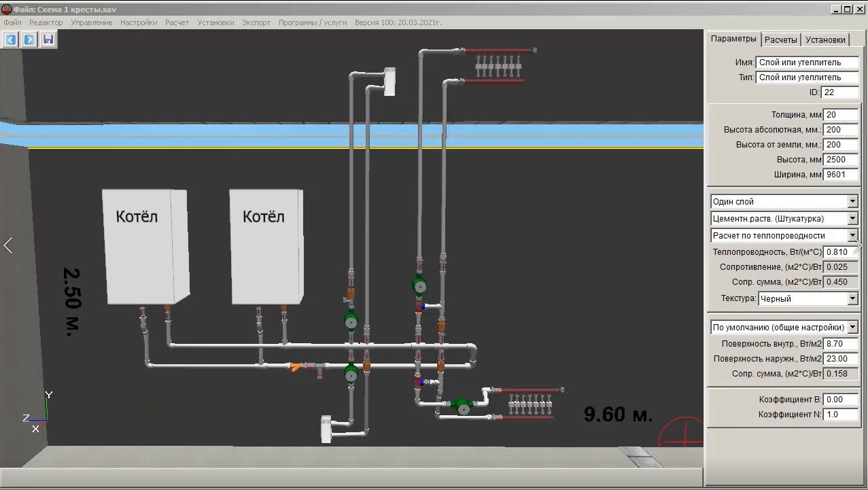Click the forward arrow toolbar icon
Viewport: 868px width, 490px height.
(x=29, y=39)
